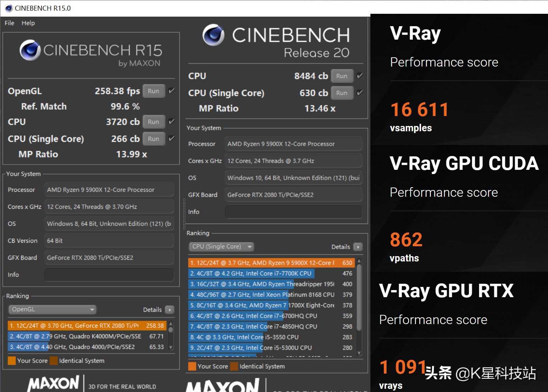Viewport: 548px width, 392px height.
Task: Click the Cinebench R15 sphere logo
Action: [x=30, y=50]
